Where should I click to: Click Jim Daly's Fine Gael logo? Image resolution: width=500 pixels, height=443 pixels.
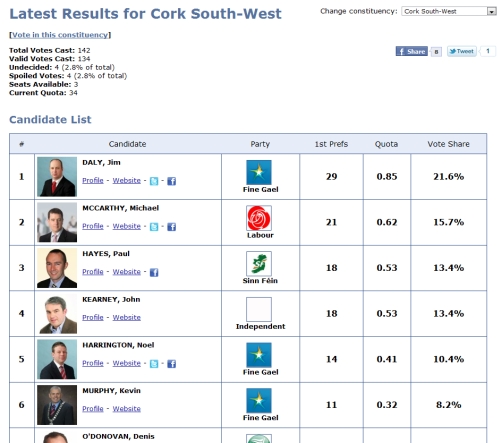[259, 172]
